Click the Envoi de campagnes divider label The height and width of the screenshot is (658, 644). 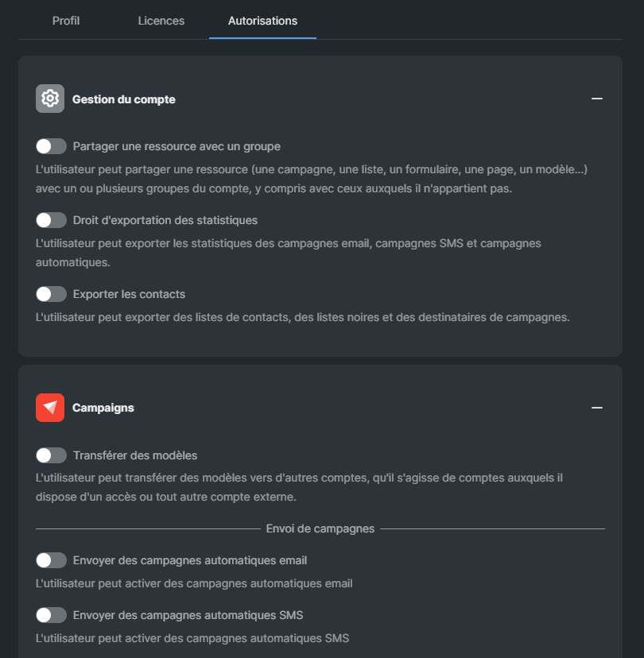pyautogui.click(x=320, y=528)
